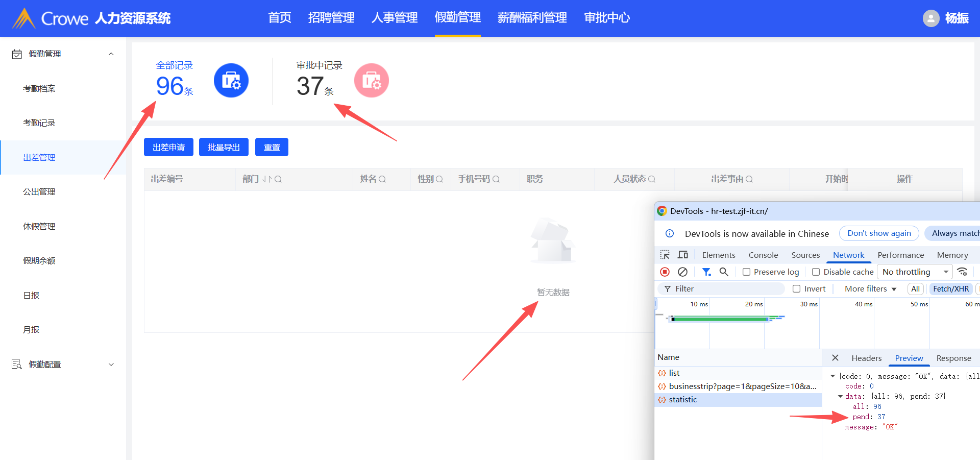
Task: Open the user avatar for 杨振
Action: tap(931, 18)
